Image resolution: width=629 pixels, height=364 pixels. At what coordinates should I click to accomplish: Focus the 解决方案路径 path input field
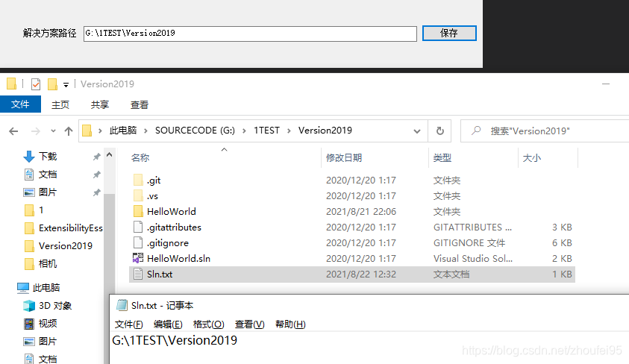pos(250,34)
